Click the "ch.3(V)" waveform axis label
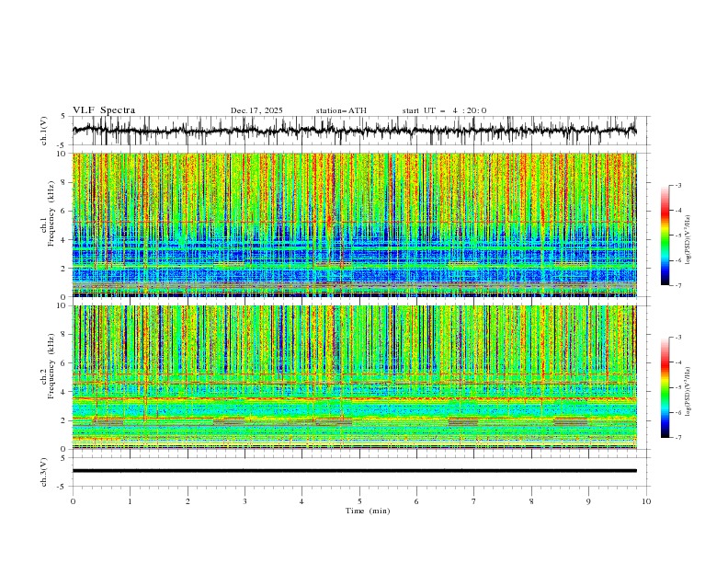 44,472
